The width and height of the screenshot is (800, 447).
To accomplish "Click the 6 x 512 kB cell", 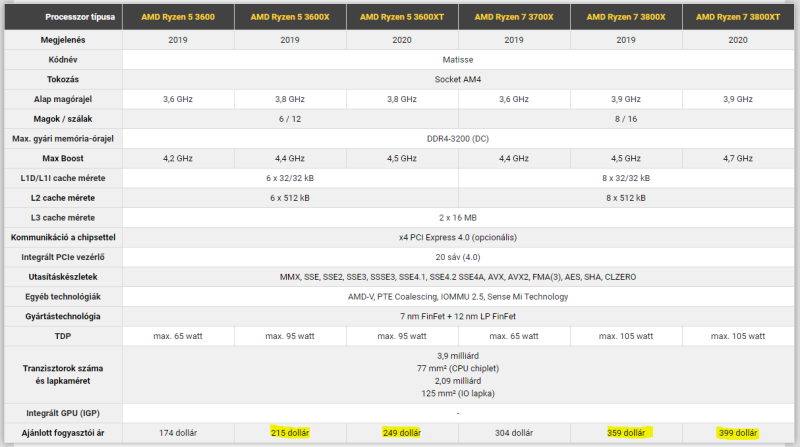I will 290,198.
